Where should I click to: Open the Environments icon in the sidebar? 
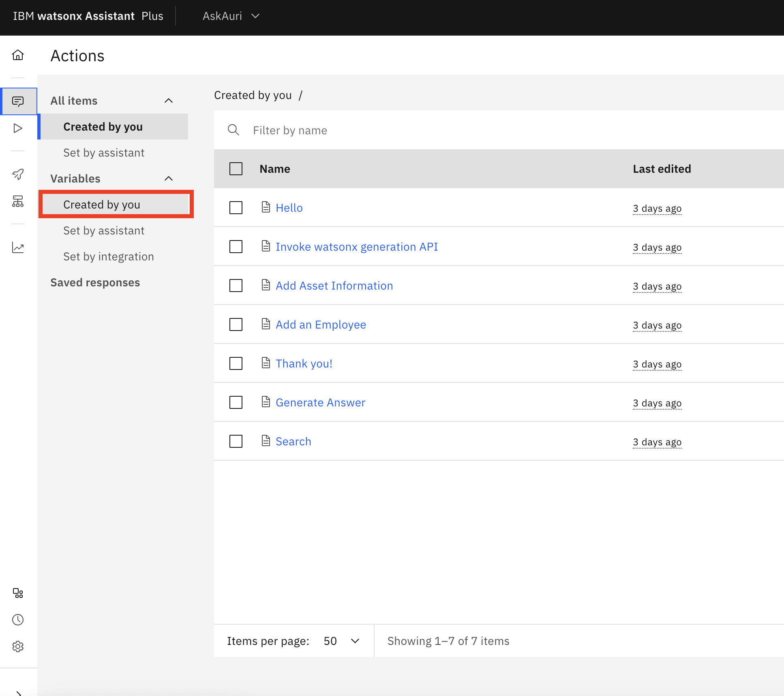[x=18, y=201]
